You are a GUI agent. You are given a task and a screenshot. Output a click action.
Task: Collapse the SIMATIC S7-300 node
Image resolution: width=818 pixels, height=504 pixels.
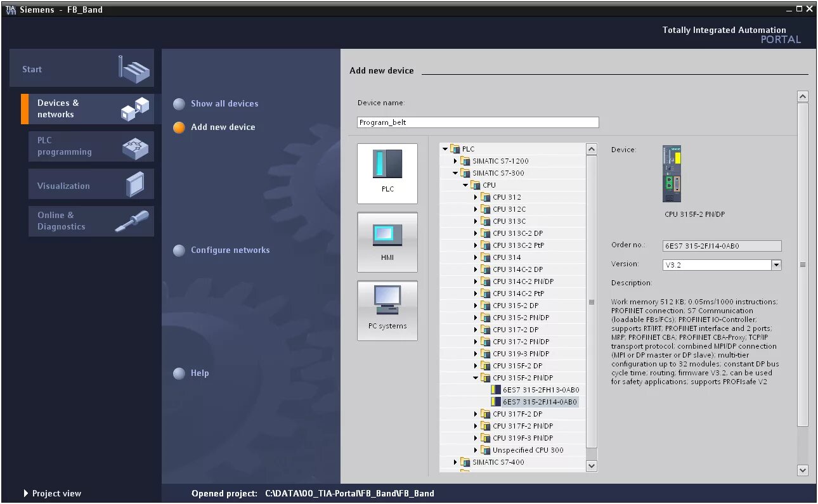click(x=455, y=173)
